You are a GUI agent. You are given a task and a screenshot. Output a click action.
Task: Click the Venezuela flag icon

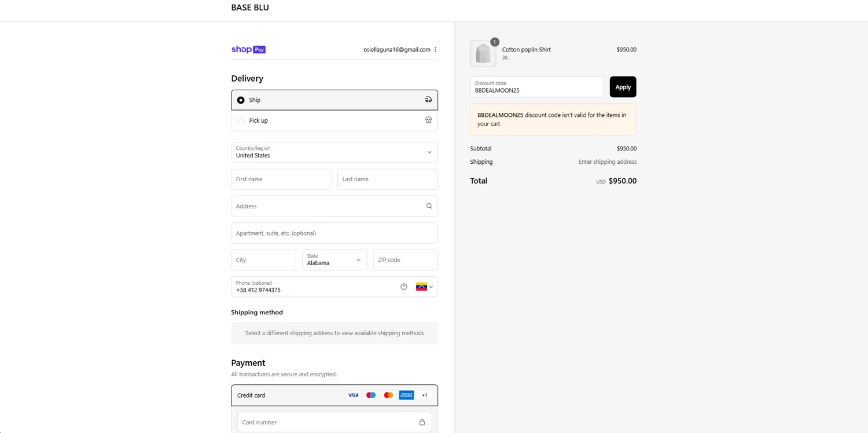click(x=421, y=287)
